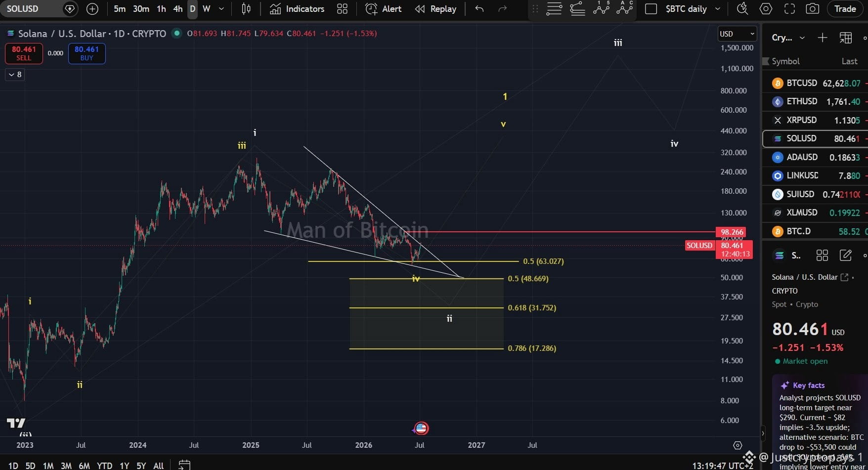This screenshot has height=470, width=868.
Task: Select BTC.D in the watchlist
Action: [816, 231]
